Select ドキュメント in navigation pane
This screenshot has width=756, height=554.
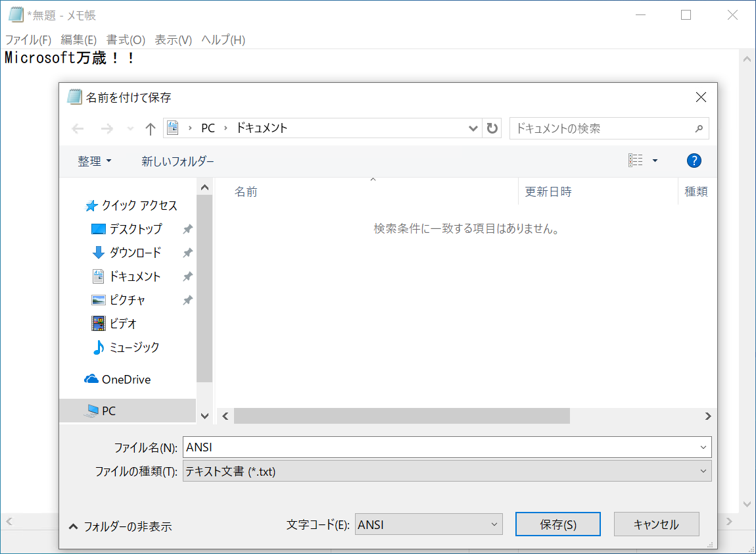126,276
